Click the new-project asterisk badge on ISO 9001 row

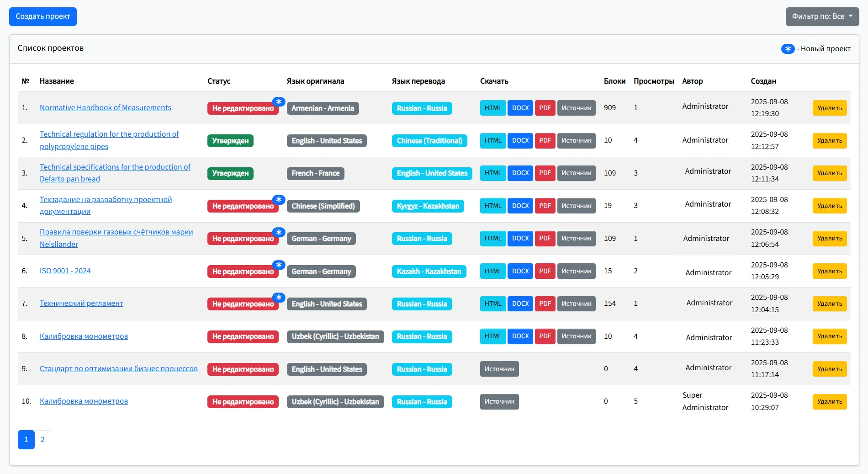tap(279, 265)
